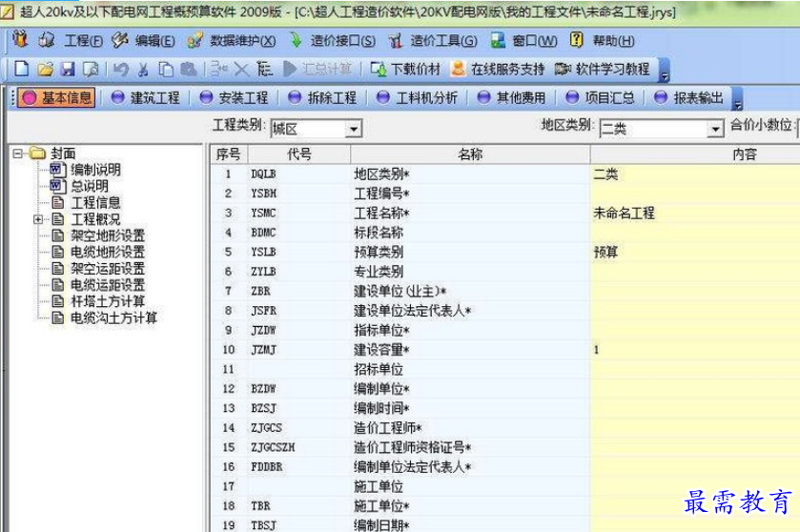This screenshot has height=532, width=800.
Task: Select 电缆运距设置 in the tree
Action: (108, 285)
